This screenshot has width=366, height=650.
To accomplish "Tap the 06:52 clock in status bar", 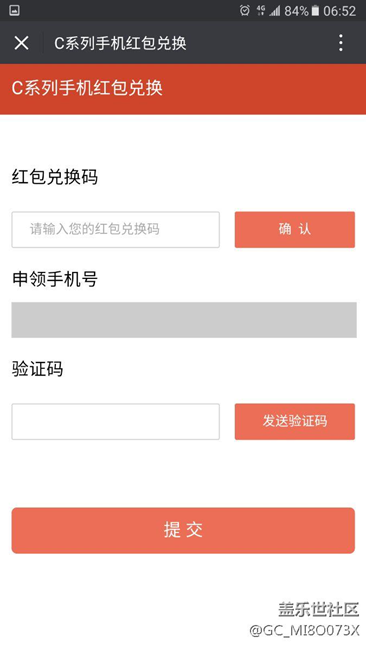I will coord(339,11).
